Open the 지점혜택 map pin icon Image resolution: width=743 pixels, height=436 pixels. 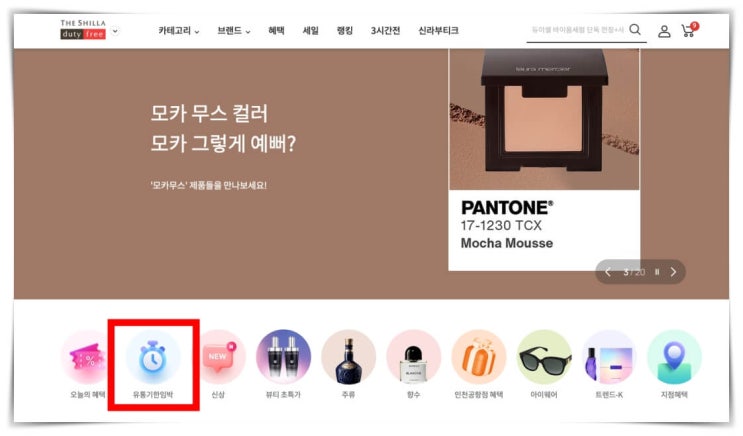[674, 357]
